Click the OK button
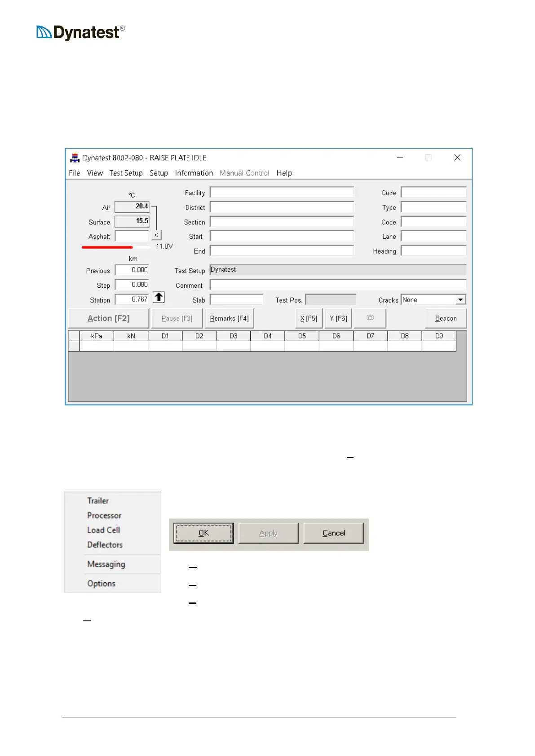 coord(204,533)
